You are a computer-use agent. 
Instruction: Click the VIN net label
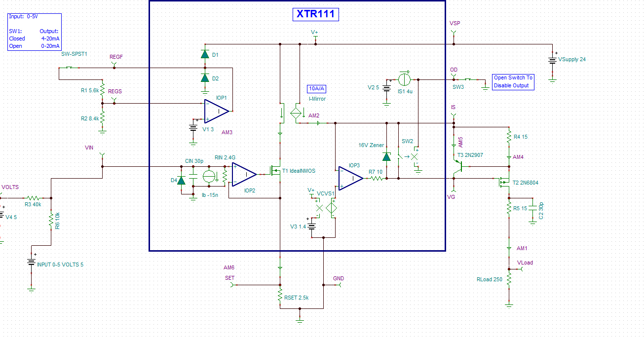[89, 147]
